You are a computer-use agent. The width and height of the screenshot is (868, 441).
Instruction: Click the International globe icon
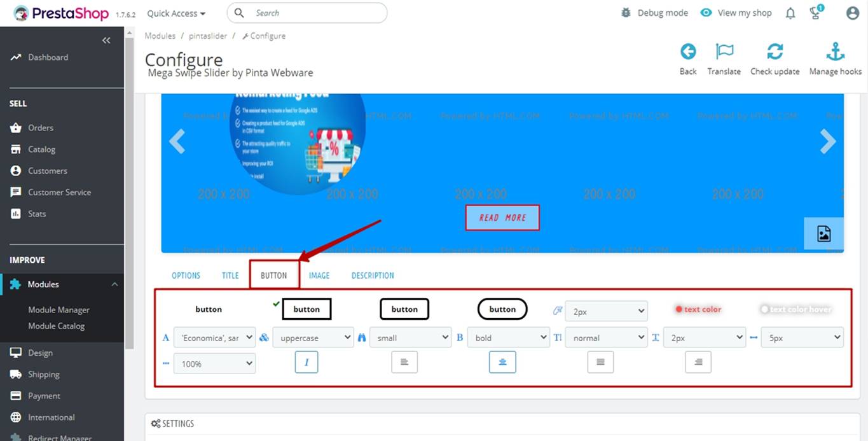click(16, 417)
